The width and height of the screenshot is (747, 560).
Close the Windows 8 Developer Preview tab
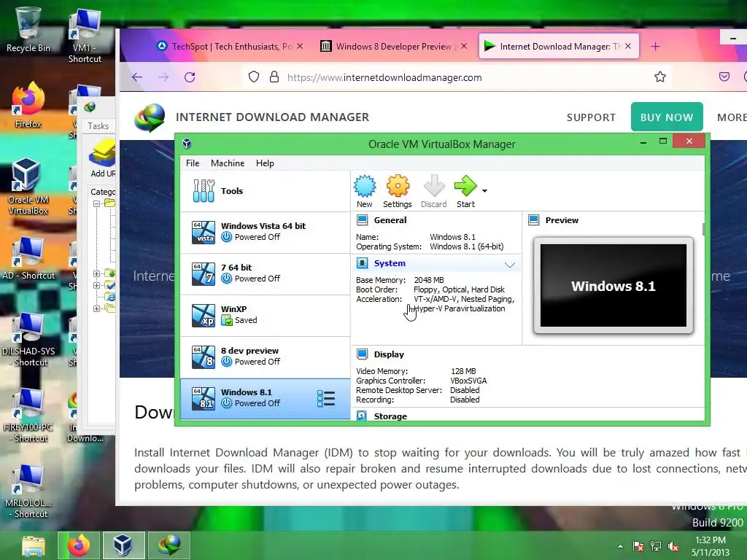464,46
